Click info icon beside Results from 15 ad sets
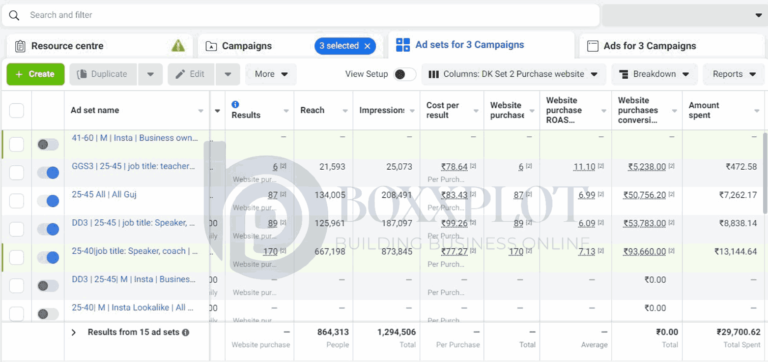Screen dimensions: 768x362 coord(186,333)
